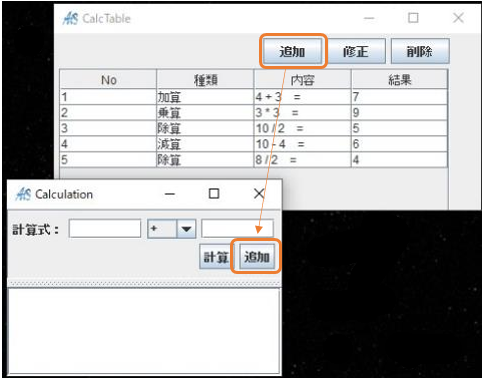Select the No cell 4 in row 4

(x=108, y=144)
